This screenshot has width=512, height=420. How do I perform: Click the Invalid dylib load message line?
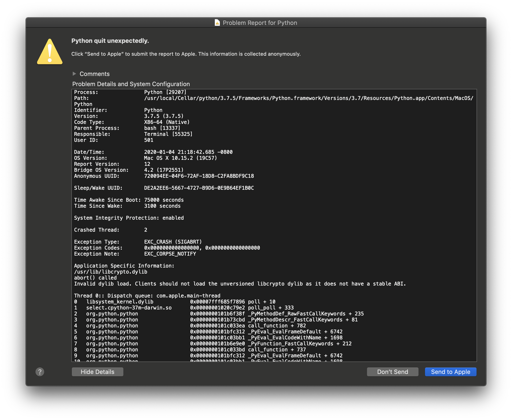[240, 284]
